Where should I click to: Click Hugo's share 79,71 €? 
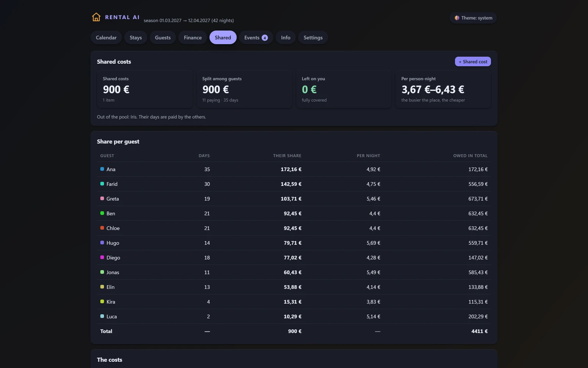pos(293,243)
